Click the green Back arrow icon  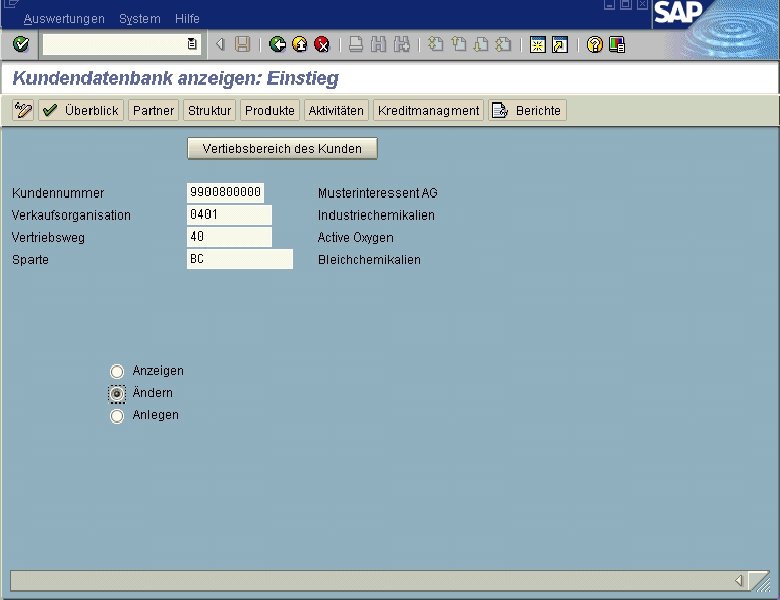click(277, 45)
